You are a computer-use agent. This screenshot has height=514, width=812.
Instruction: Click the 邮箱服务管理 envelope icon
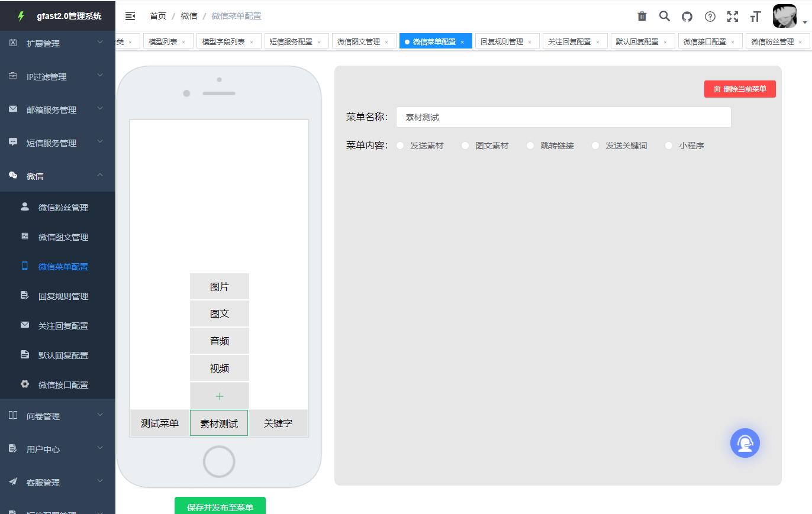click(13, 109)
